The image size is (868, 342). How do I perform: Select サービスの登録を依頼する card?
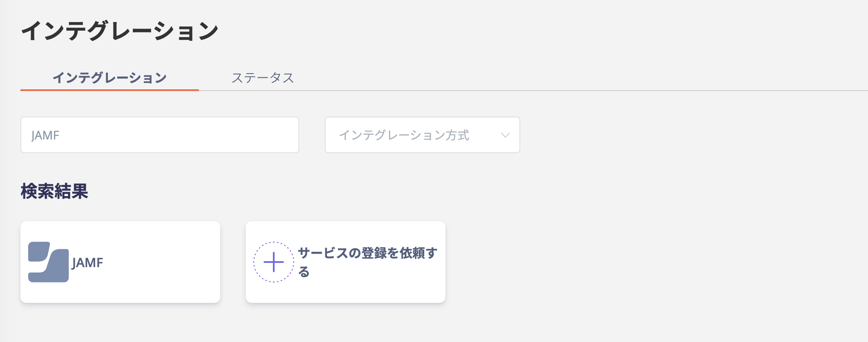(x=346, y=262)
